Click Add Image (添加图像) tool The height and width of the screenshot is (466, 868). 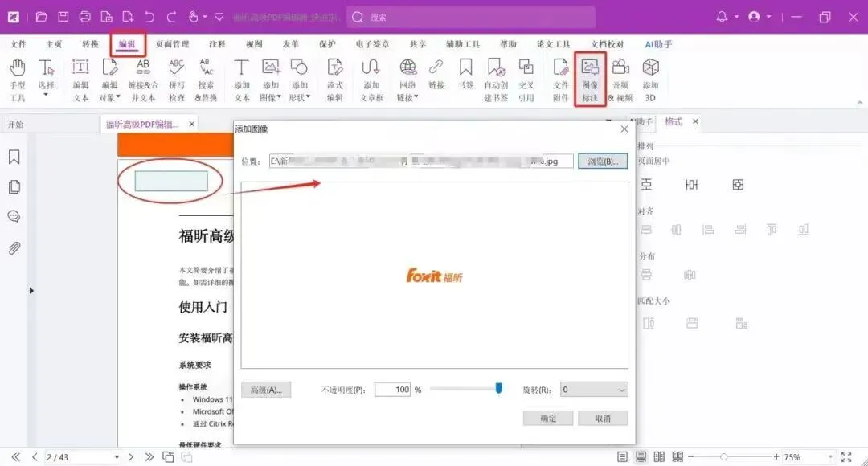click(271, 80)
